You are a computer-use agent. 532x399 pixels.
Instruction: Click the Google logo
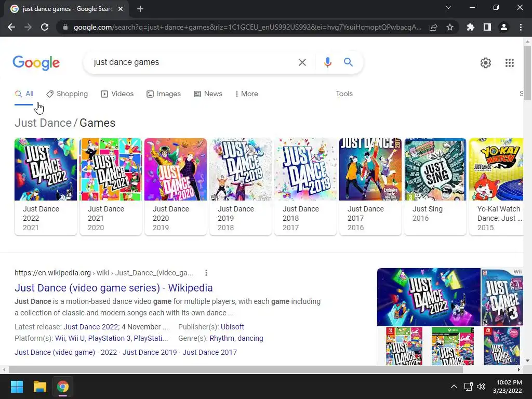tap(36, 63)
